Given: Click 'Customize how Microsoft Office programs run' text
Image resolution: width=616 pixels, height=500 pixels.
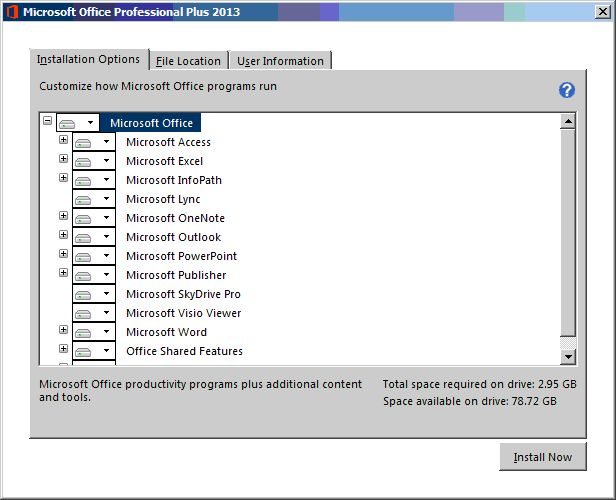Looking at the screenshot, I should click(x=158, y=86).
